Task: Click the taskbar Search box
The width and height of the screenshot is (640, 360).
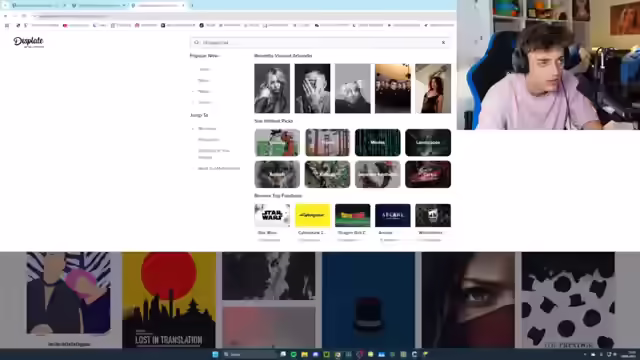Action: (x=249, y=354)
